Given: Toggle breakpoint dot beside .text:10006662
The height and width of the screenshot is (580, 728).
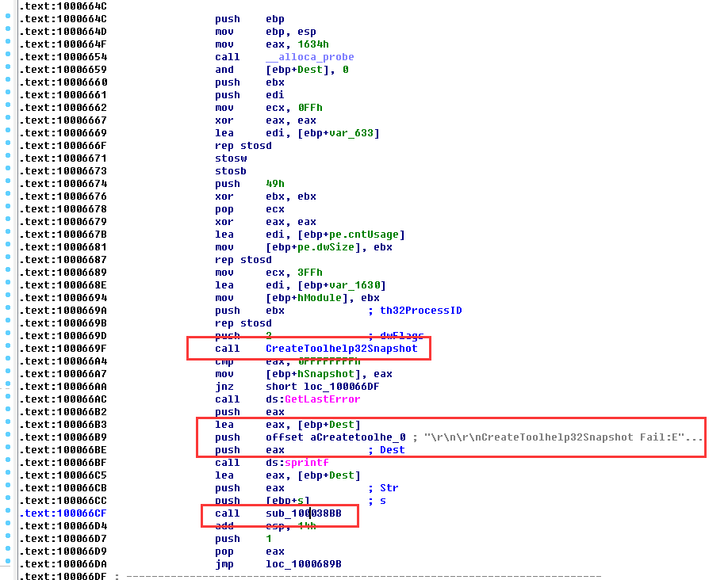Looking at the screenshot, I should tap(8, 105).
